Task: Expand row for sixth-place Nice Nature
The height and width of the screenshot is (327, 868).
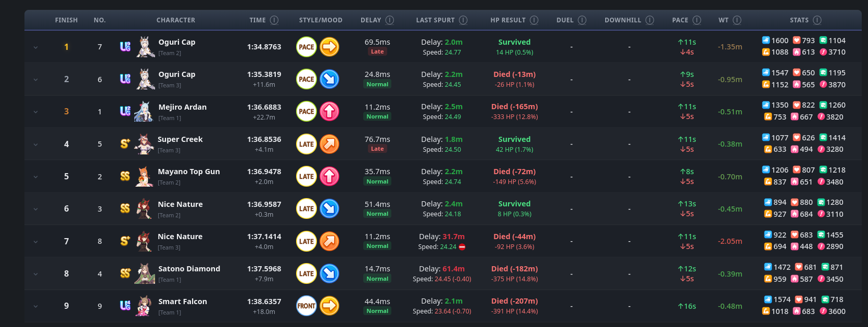Action: click(35, 209)
